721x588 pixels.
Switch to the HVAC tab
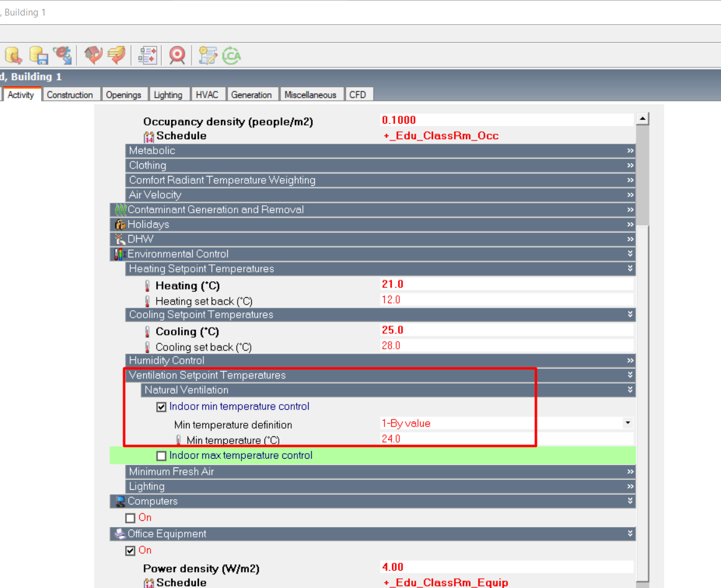tap(207, 94)
